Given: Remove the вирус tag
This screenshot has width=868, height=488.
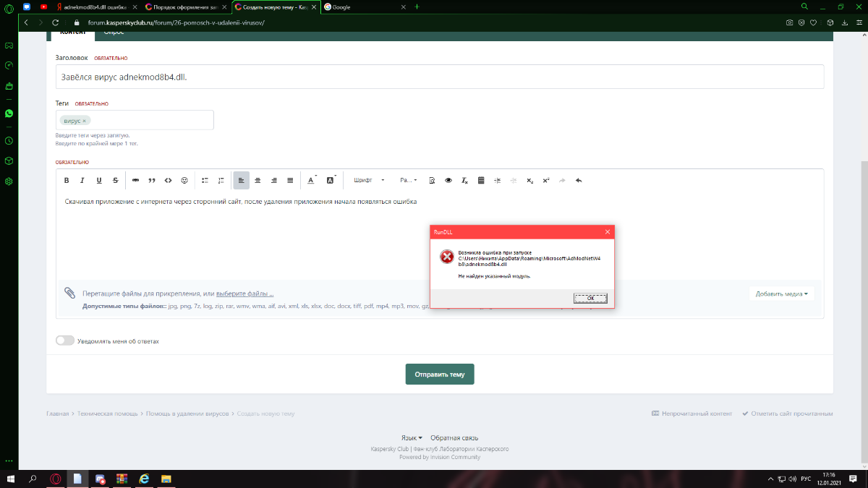Looking at the screenshot, I should 85,121.
